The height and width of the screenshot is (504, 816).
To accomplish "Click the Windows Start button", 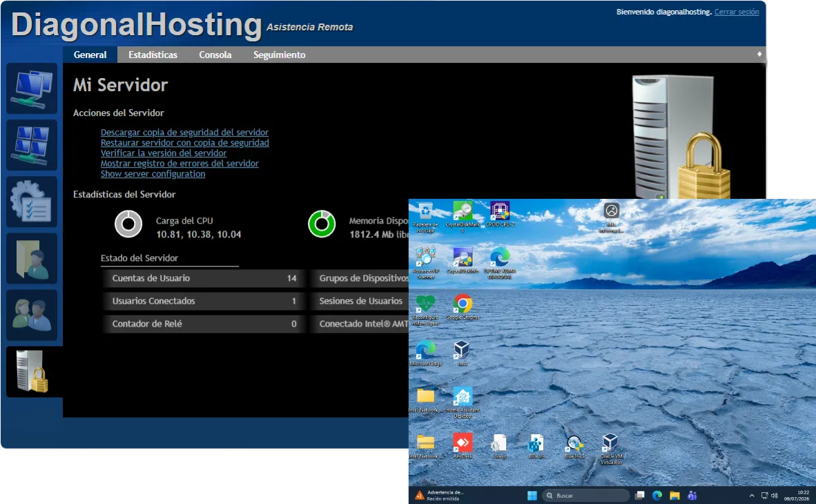I will 532,495.
